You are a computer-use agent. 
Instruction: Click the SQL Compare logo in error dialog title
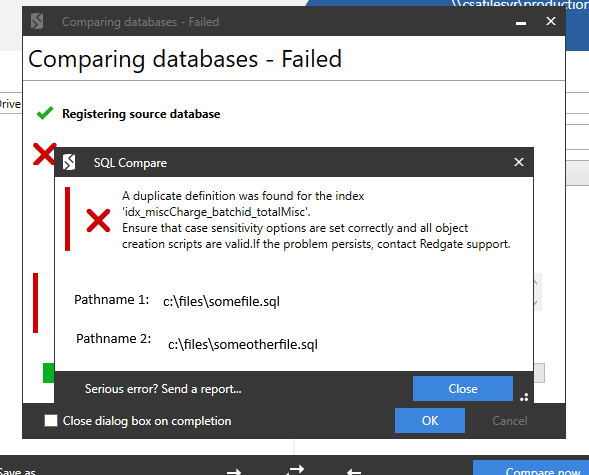(69, 162)
